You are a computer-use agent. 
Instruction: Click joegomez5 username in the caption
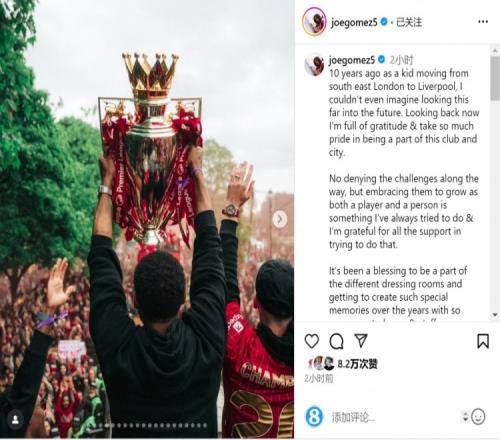[352, 60]
